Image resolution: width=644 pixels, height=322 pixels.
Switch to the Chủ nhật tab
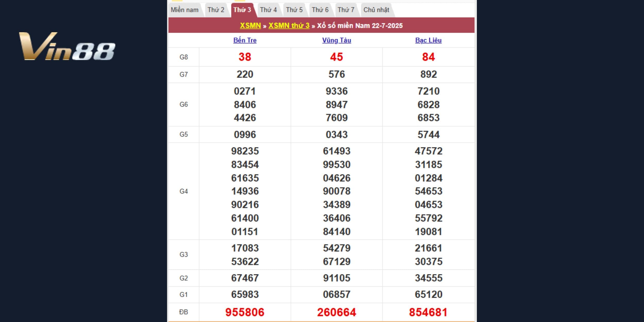point(376,10)
